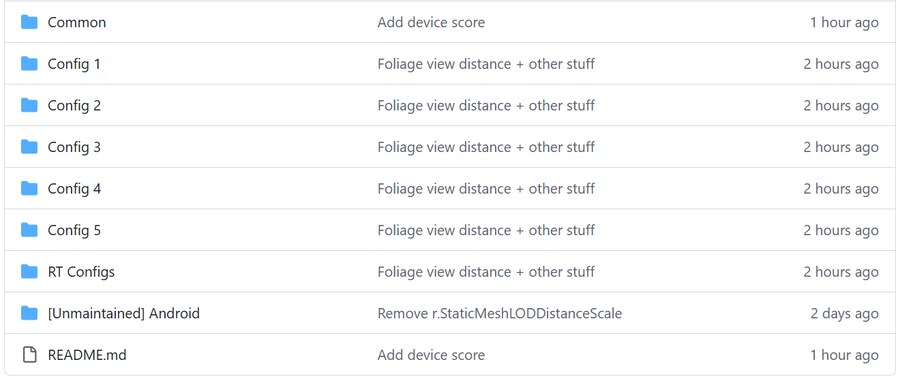Open the Config 2 folder

(74, 106)
